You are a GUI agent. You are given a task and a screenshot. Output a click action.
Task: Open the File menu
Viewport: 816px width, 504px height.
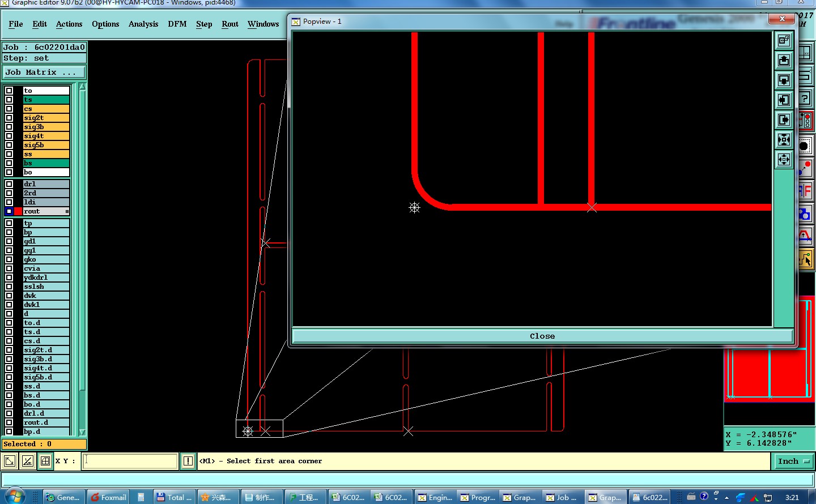[16, 24]
